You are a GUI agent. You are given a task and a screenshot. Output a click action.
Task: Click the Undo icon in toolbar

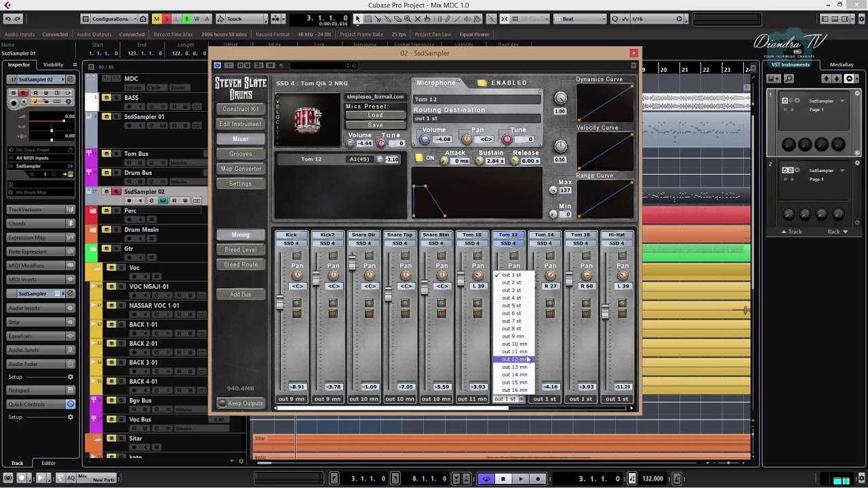click(8, 19)
